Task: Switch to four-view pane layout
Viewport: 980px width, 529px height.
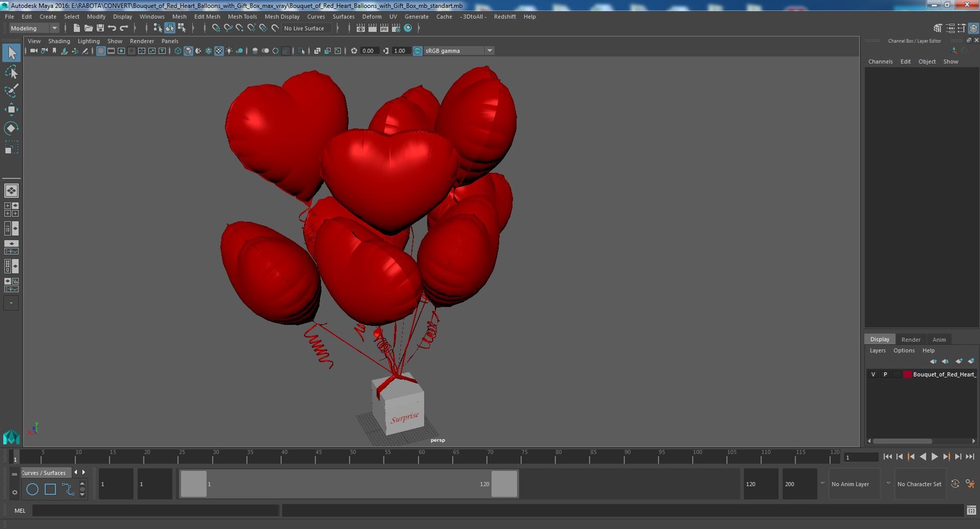Action: click(x=11, y=210)
